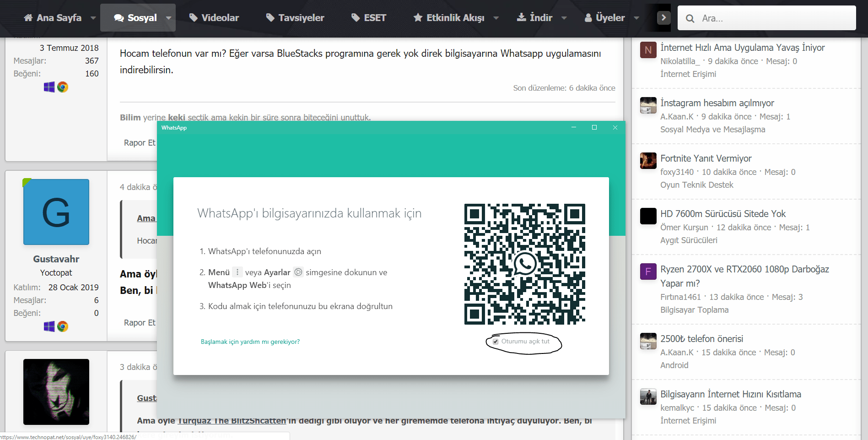
Task: Open the Üyeler members menu
Action: [604, 18]
